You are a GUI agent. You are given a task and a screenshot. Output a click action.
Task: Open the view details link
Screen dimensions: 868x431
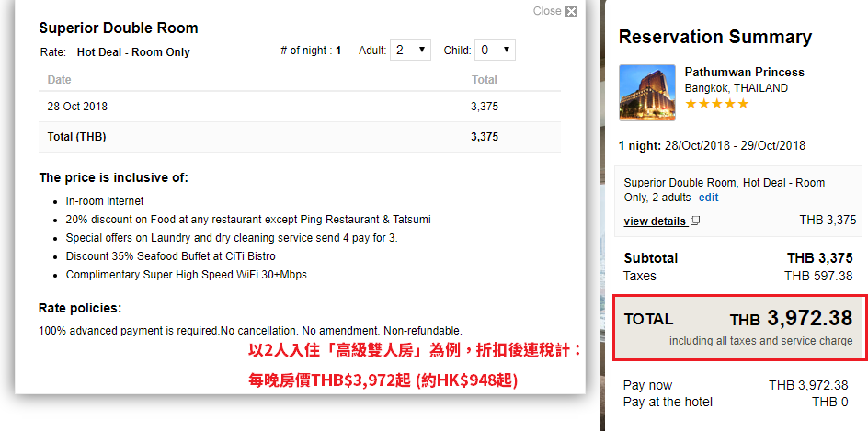(x=656, y=221)
